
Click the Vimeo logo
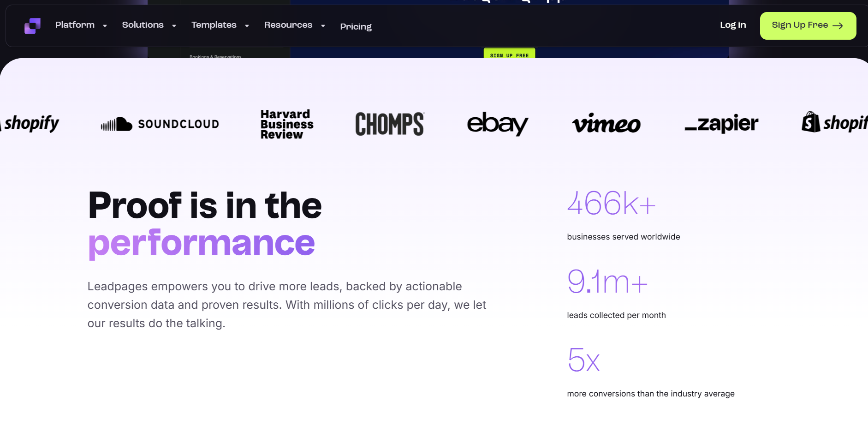606,123
